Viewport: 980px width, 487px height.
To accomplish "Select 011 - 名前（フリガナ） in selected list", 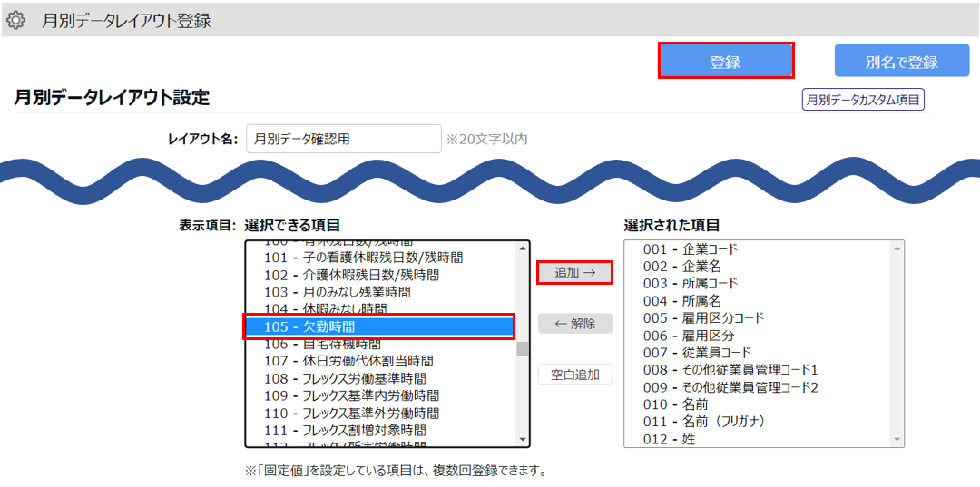I will click(704, 422).
